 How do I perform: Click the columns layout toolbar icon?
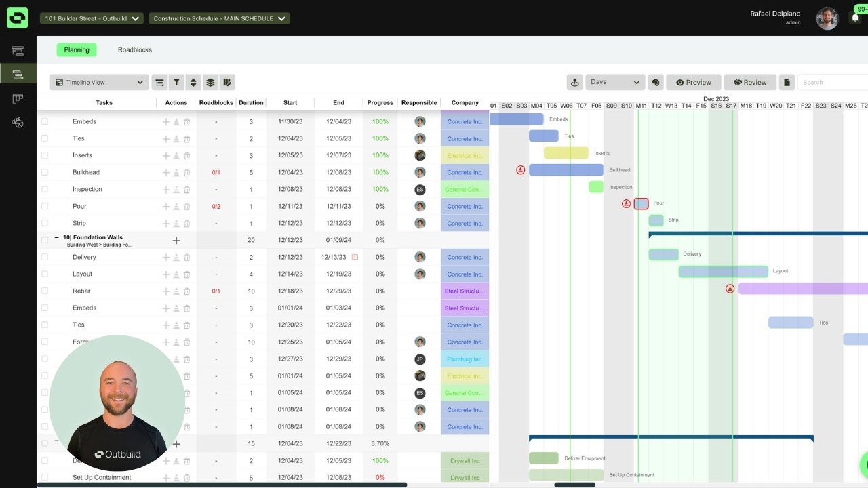point(159,82)
